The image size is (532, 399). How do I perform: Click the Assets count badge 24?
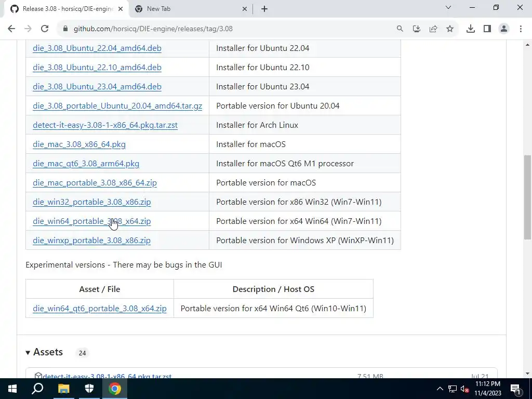pyautogui.click(x=82, y=353)
